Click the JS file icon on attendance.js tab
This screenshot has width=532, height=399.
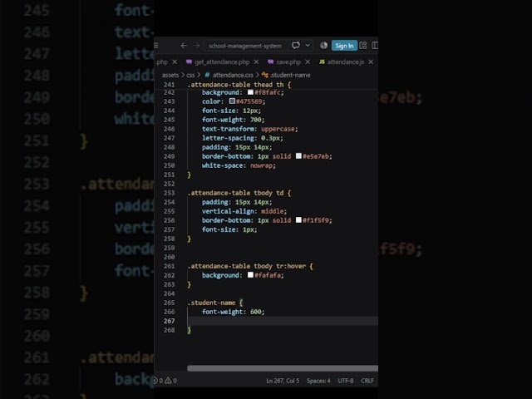click(322, 62)
